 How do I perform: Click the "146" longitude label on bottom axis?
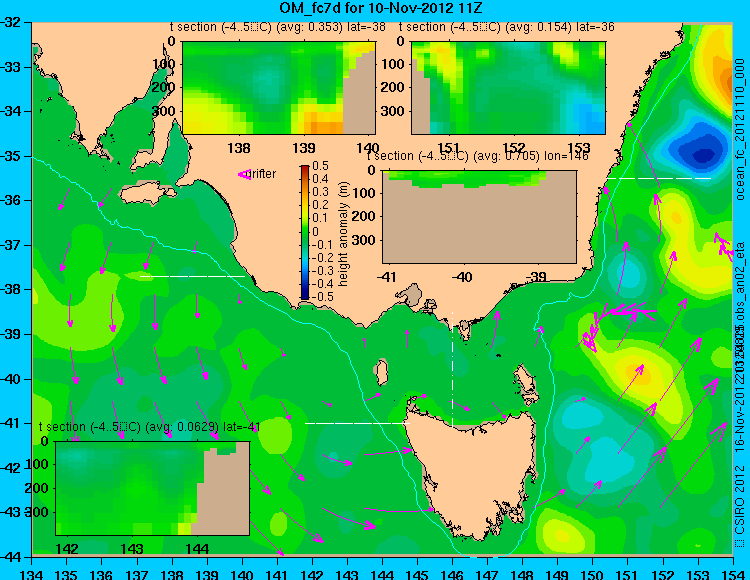point(452,574)
